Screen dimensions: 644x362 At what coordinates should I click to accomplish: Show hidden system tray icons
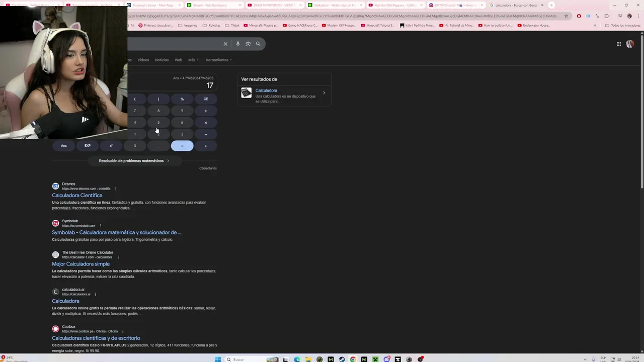(585, 359)
